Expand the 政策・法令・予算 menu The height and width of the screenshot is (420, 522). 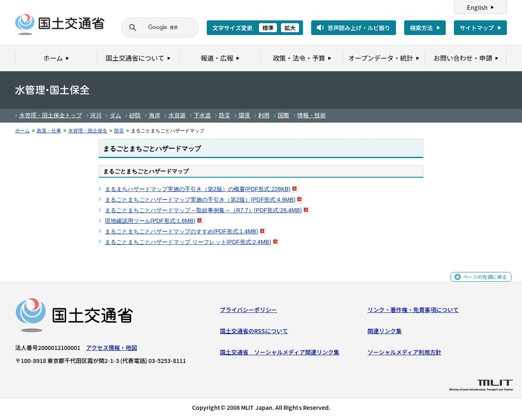302,58
